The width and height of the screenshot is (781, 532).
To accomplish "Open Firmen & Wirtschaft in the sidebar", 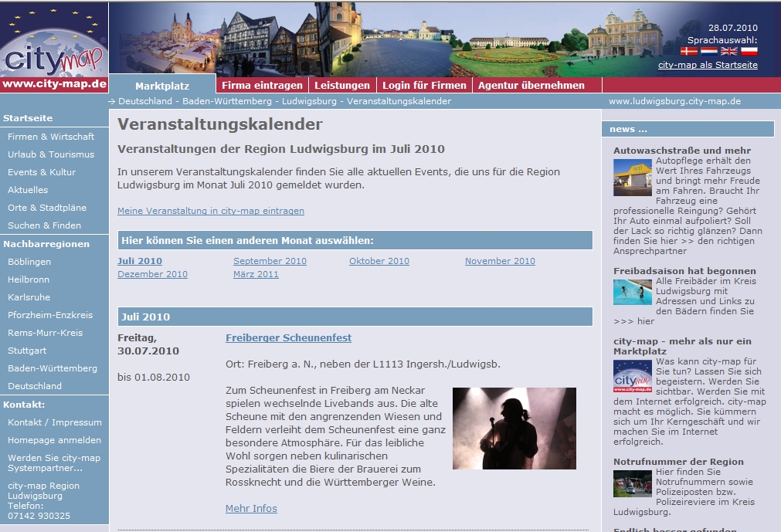I will click(51, 137).
